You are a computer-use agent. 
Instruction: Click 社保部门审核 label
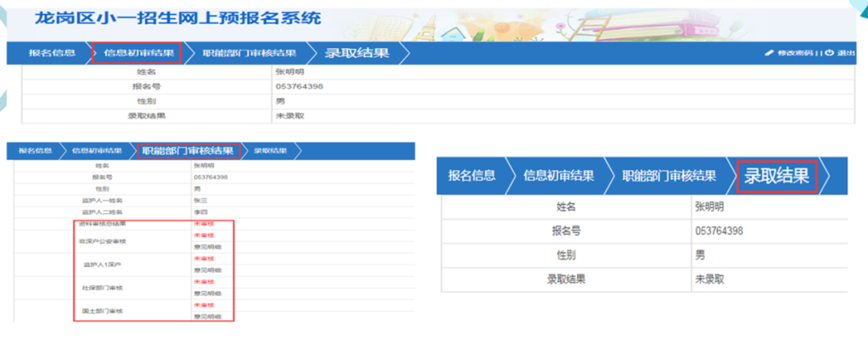pos(102,288)
